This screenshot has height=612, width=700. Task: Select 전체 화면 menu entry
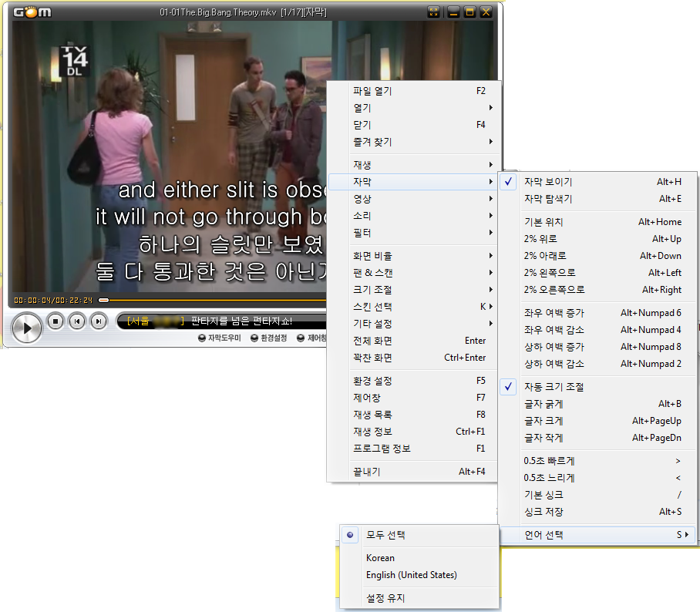(413, 341)
